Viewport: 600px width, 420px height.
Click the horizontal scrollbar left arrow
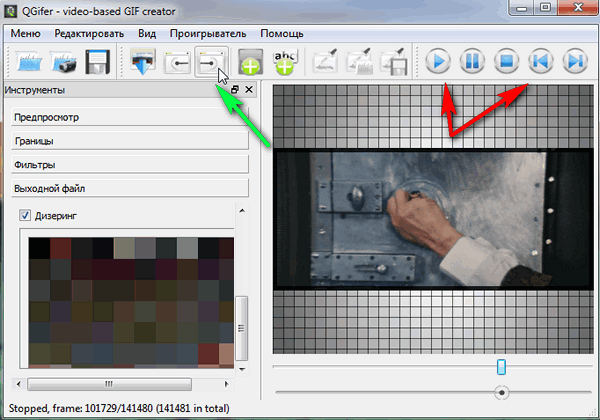[x=18, y=384]
